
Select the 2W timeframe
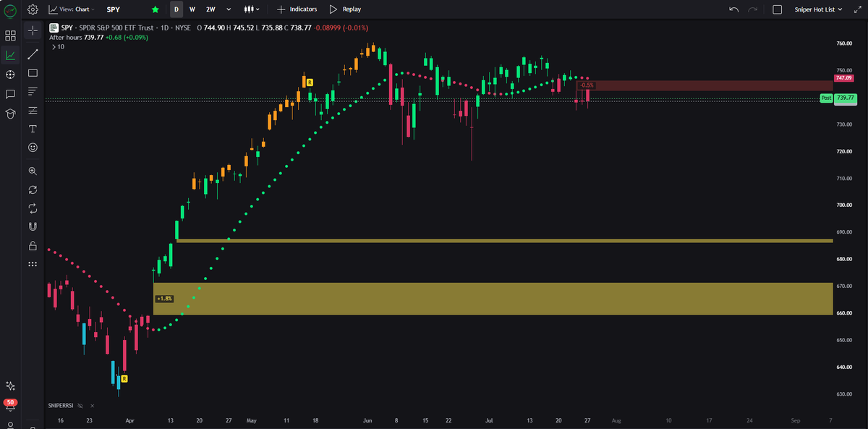click(x=210, y=9)
